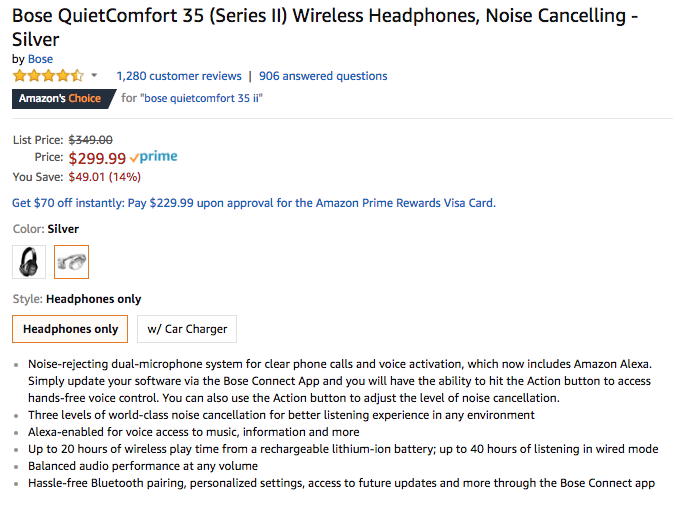The width and height of the screenshot is (679, 510).
Task: Click the "bose quietcomfort 35 ii" keyword link
Action: point(202,98)
